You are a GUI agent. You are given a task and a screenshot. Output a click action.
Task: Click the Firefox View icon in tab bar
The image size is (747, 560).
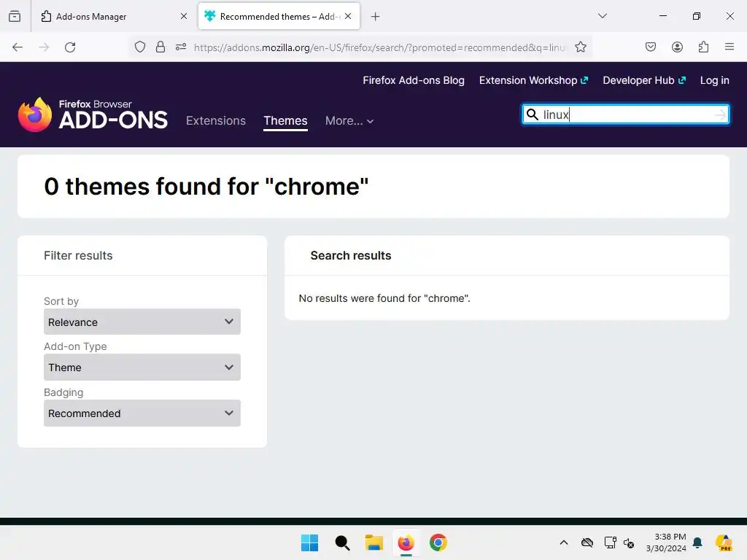[x=15, y=16]
